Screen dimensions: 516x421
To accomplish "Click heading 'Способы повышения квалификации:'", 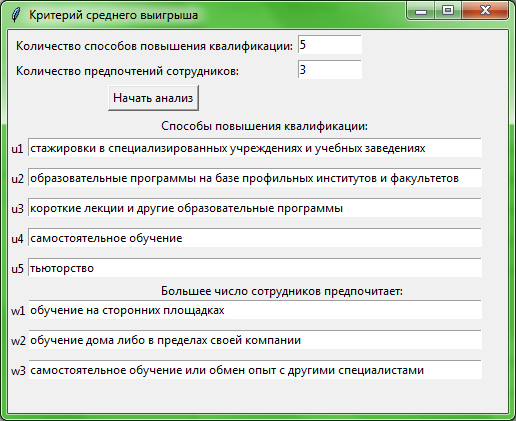I will (x=264, y=126).
